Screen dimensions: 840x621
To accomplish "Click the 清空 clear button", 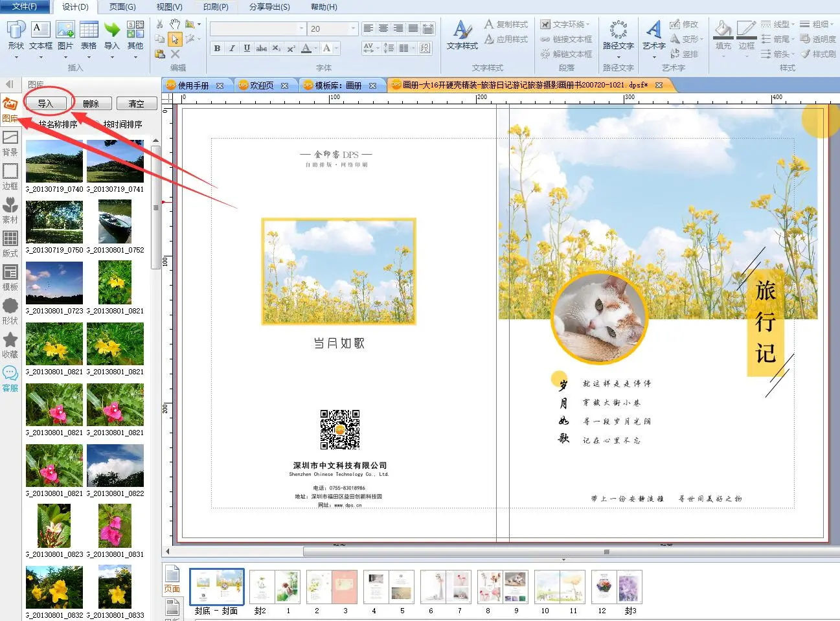I will 136,104.
